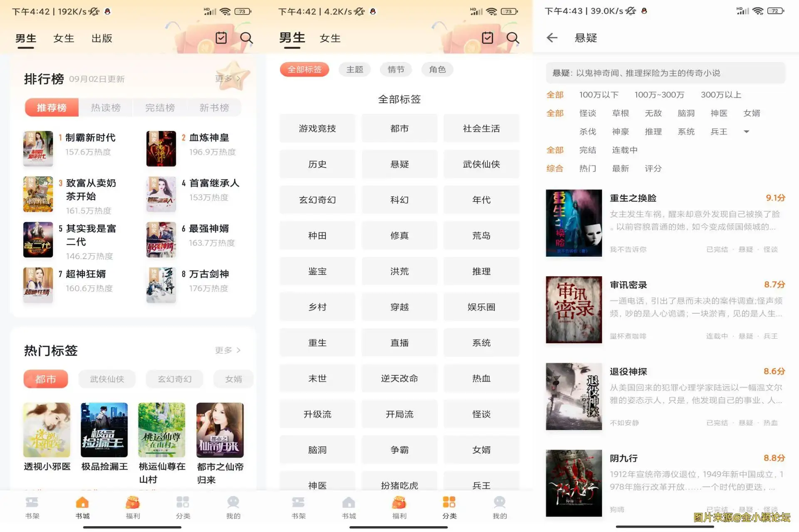Select the 完结 status filter
The height and width of the screenshot is (532, 799).
[x=588, y=150]
